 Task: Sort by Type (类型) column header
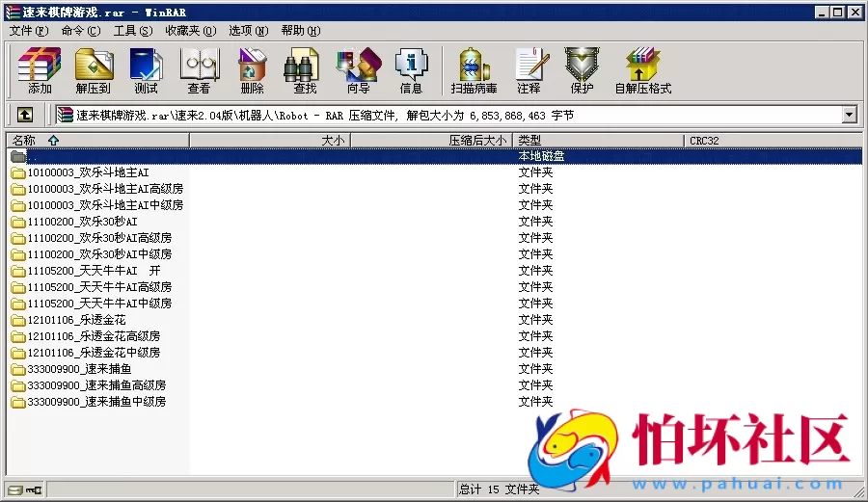tap(598, 141)
